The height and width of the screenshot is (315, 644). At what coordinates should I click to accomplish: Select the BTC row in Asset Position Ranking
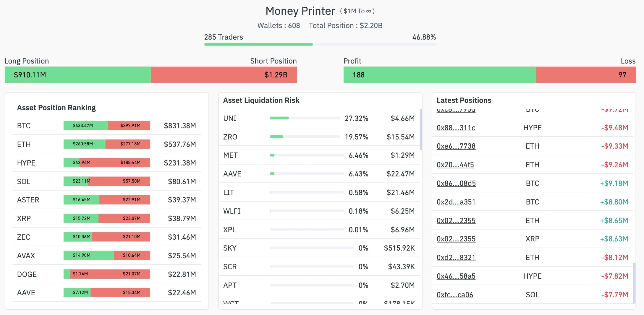tap(106, 126)
